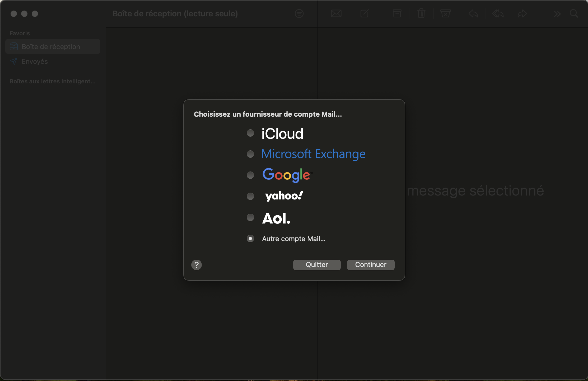Click the archive box icon in toolbar

tap(397, 13)
